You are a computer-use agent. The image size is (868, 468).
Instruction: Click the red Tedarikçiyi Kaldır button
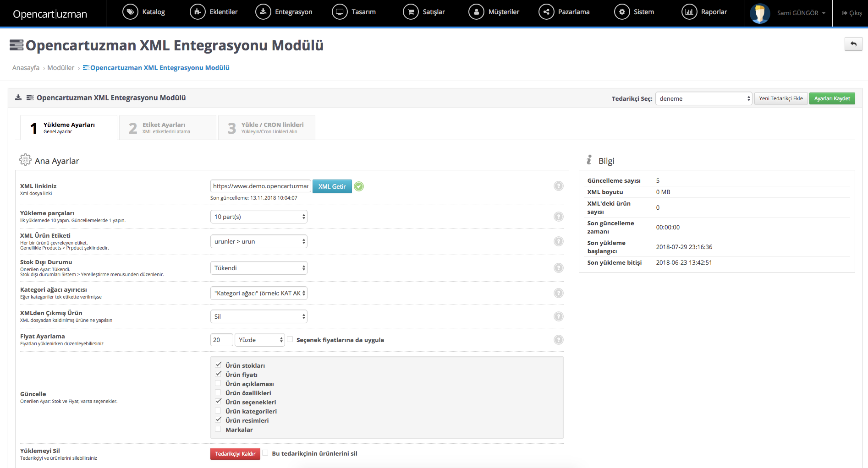tap(235, 454)
